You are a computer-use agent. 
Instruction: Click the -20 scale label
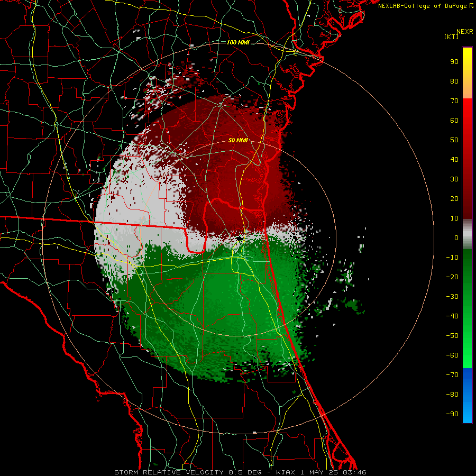coord(452,277)
